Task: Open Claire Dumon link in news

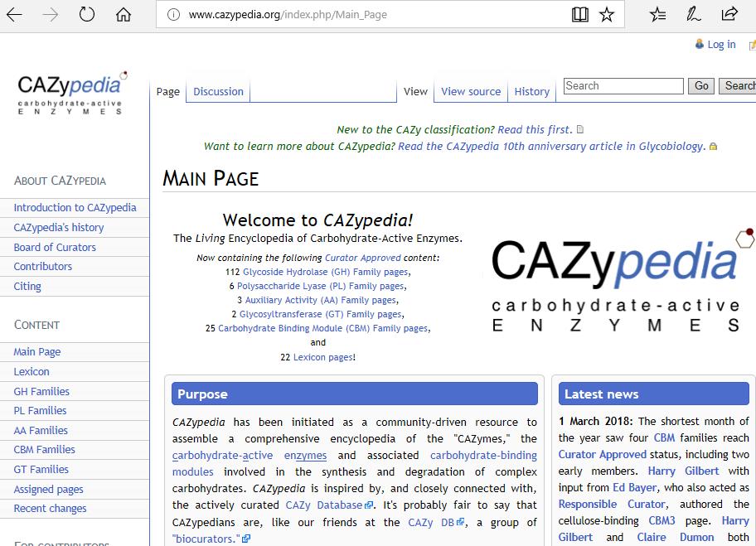Action: [676, 538]
